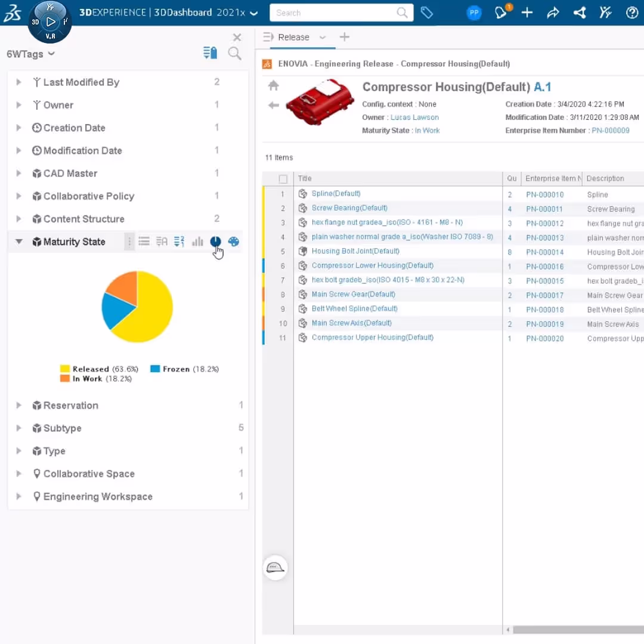Open the notifications icon
644x644 pixels.
point(501,12)
